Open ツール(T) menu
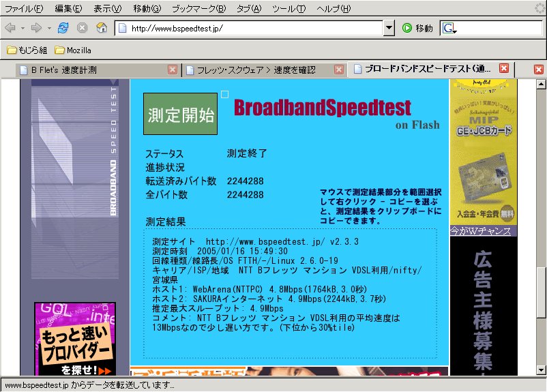Viewport: 547px width, 392px height. coord(289,9)
